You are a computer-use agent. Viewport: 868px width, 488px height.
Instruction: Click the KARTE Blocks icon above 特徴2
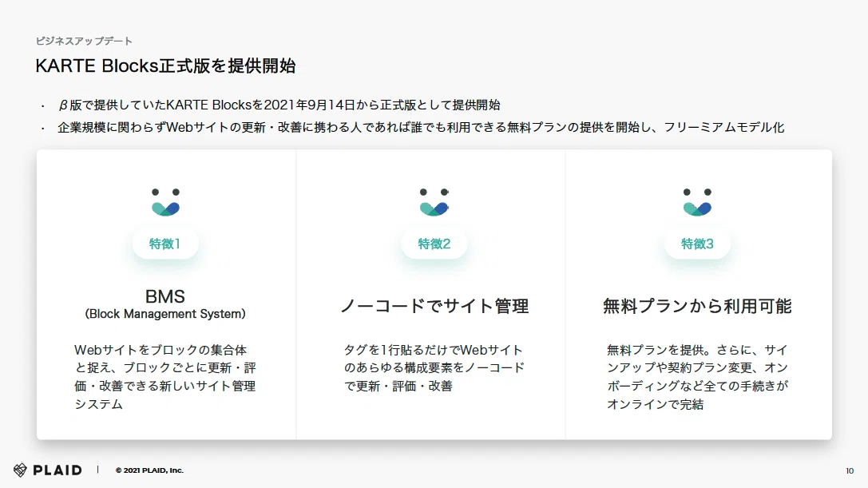(434, 202)
